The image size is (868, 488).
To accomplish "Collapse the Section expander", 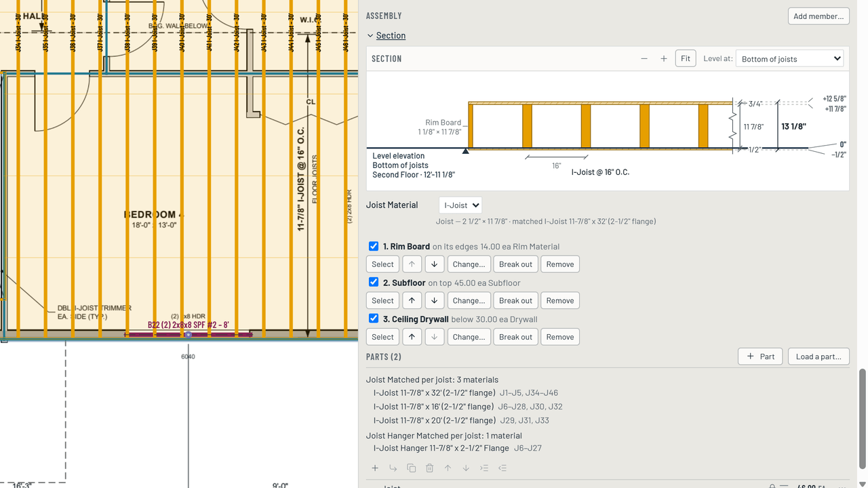I will pos(386,35).
